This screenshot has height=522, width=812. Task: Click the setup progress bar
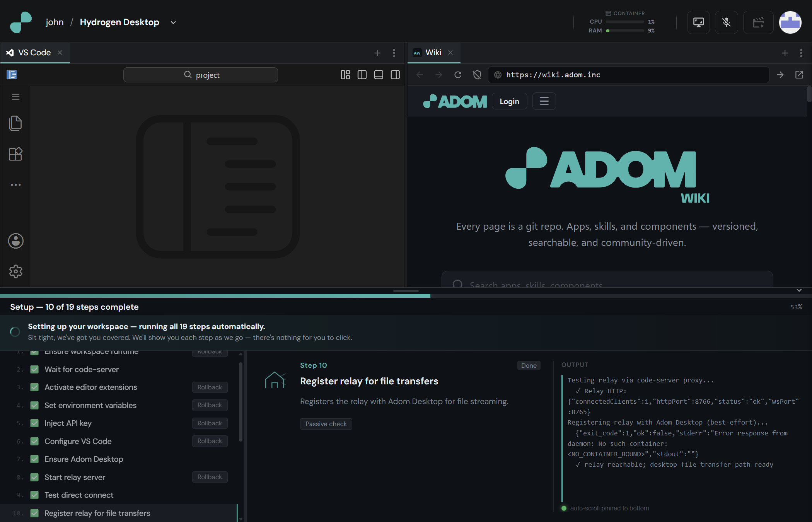click(406, 296)
